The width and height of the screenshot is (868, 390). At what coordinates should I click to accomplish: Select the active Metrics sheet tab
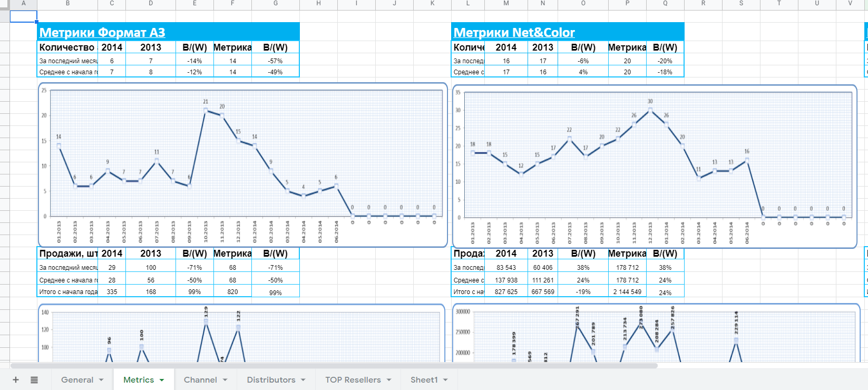pyautogui.click(x=139, y=380)
